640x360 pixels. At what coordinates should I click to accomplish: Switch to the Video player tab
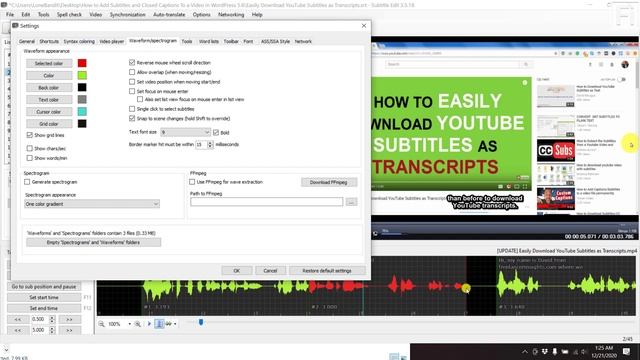click(x=111, y=41)
